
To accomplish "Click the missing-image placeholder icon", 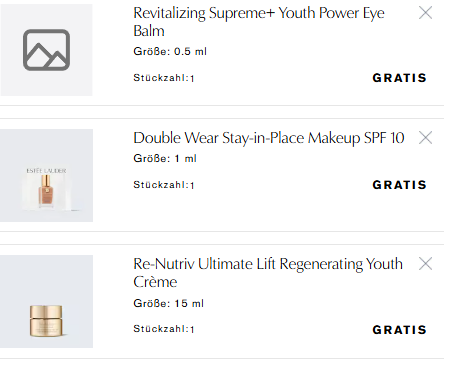I will point(46,50).
